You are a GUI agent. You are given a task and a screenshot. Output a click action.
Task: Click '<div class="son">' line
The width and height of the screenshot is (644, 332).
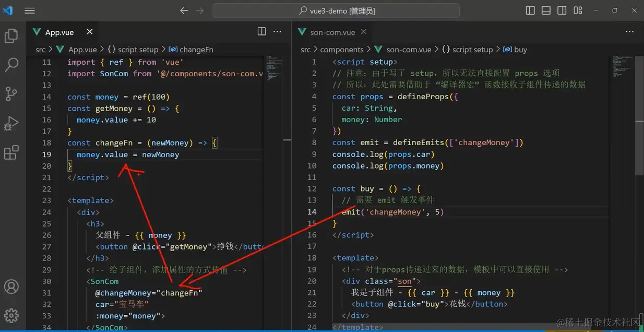pos(381,281)
